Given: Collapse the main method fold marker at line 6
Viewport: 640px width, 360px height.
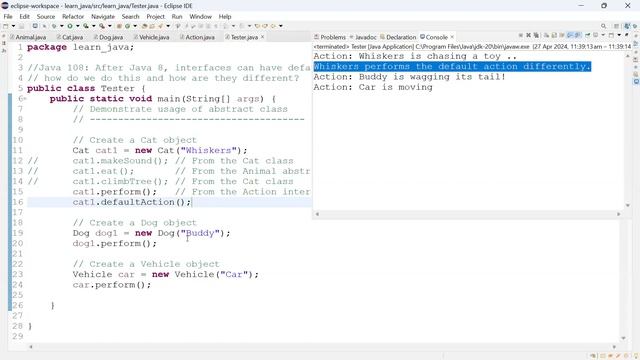Looking at the screenshot, I should [x=25, y=99].
